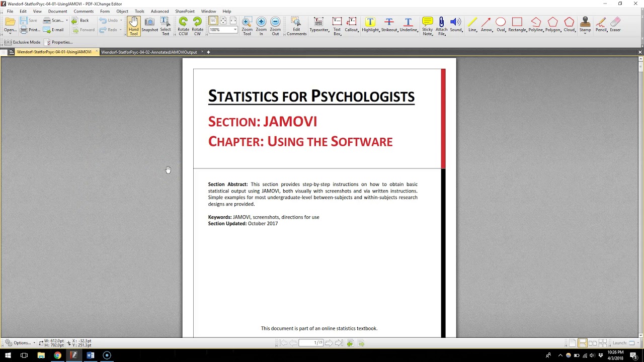
Task: Rotate page clockwise with Rotate CW
Action: tap(197, 26)
